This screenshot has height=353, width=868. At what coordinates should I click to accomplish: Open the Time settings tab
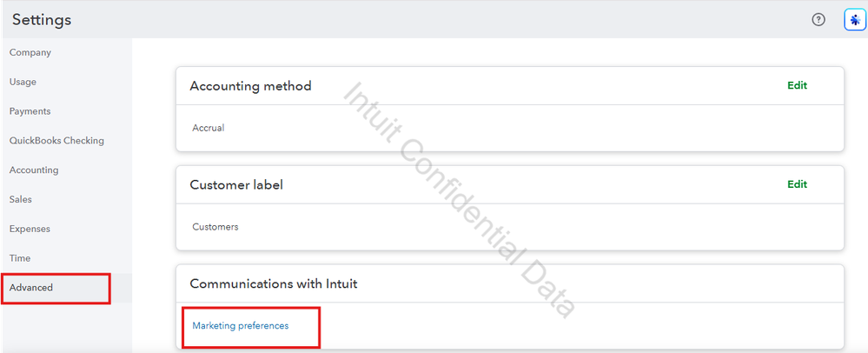[20, 258]
